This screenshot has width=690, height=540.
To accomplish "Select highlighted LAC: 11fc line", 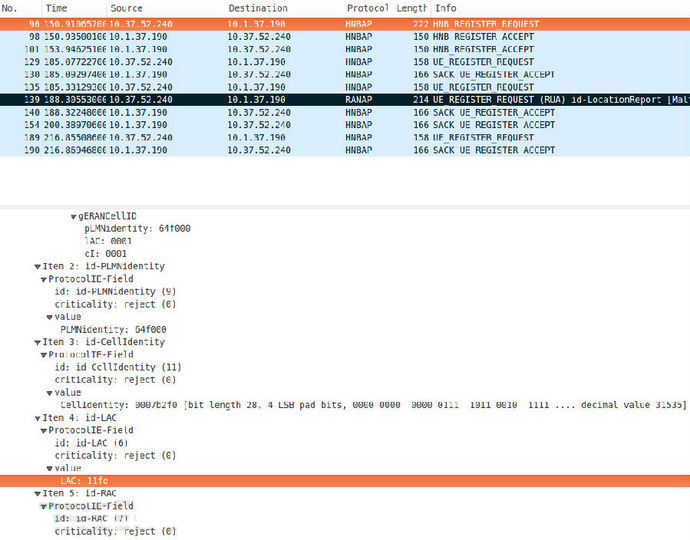I will 345,481.
